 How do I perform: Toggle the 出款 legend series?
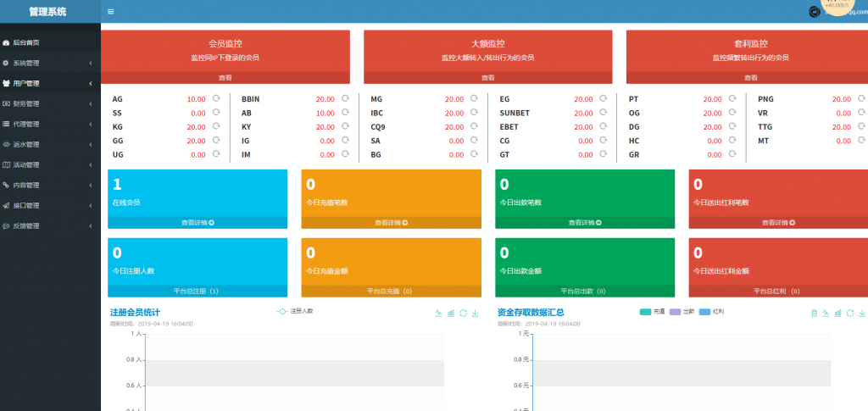(682, 312)
